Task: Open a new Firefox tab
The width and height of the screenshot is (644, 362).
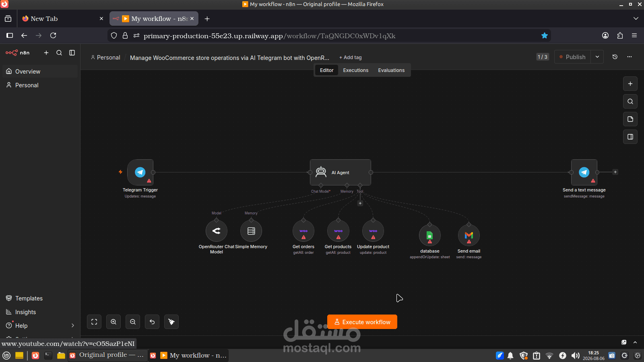Action: pyautogui.click(x=207, y=19)
